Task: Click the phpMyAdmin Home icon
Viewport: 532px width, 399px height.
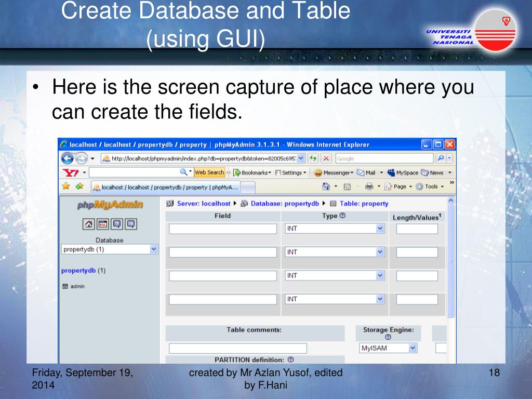Action: [89, 224]
